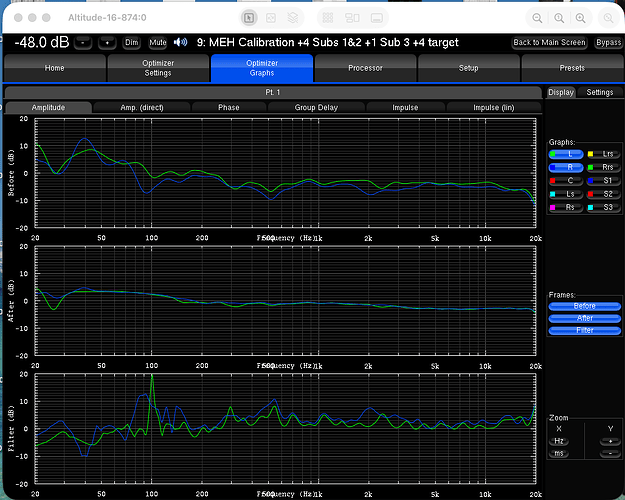Viewport: 625px width, 500px height.
Task: Open the Presets tab
Action: point(572,68)
